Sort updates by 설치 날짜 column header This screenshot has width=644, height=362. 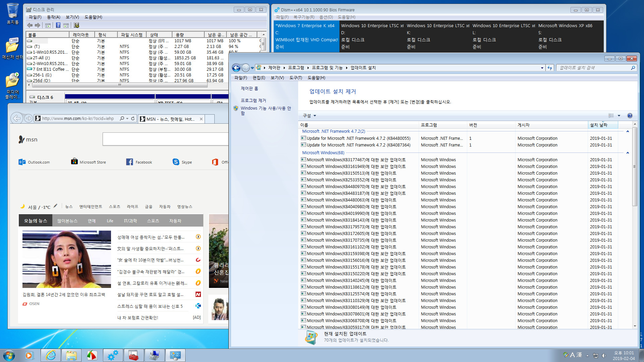pos(603,125)
